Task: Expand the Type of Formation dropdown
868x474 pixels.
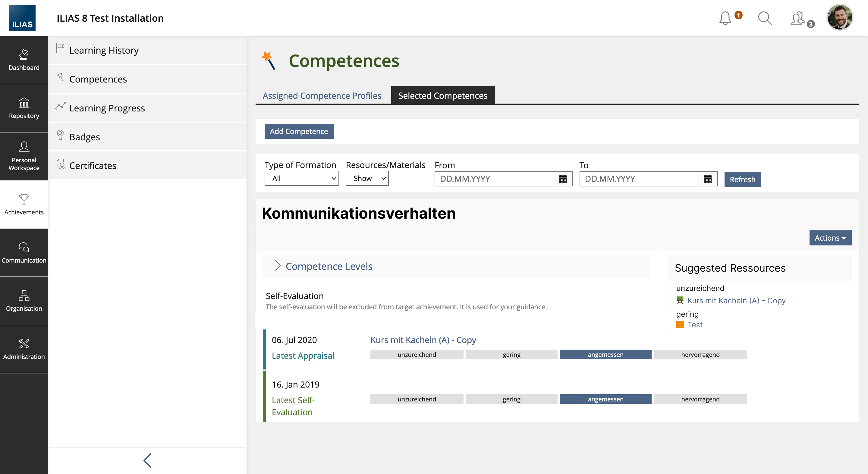Action: click(x=301, y=178)
